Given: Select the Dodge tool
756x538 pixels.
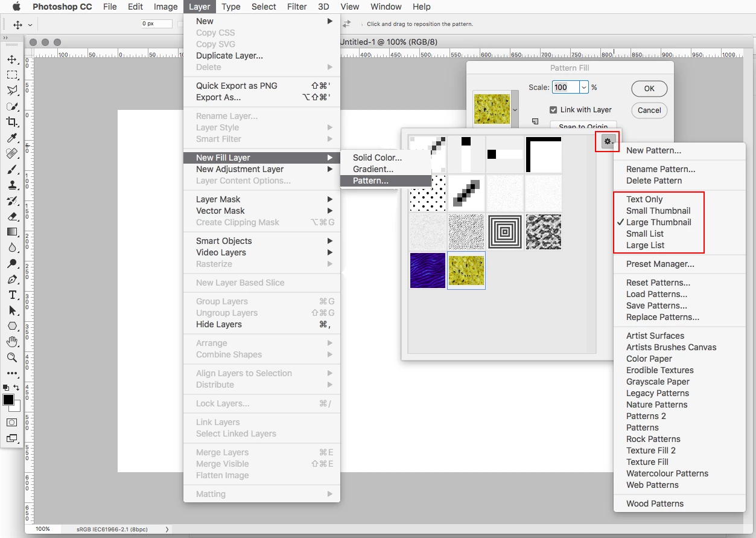Looking at the screenshot, I should 12,263.
